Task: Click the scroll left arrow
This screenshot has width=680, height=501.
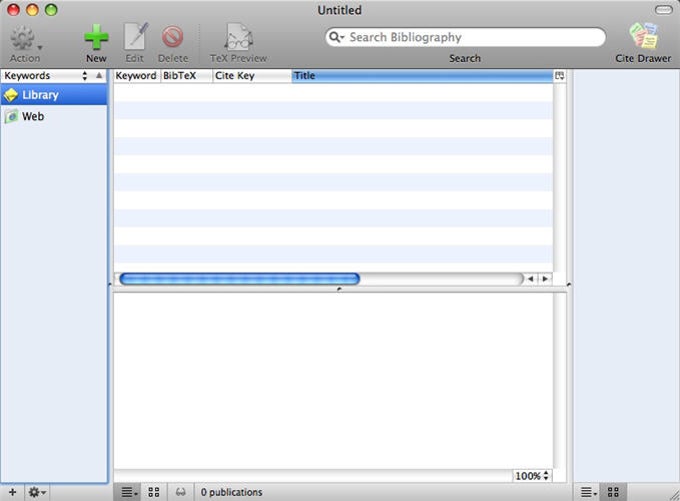Action: pyautogui.click(x=530, y=279)
